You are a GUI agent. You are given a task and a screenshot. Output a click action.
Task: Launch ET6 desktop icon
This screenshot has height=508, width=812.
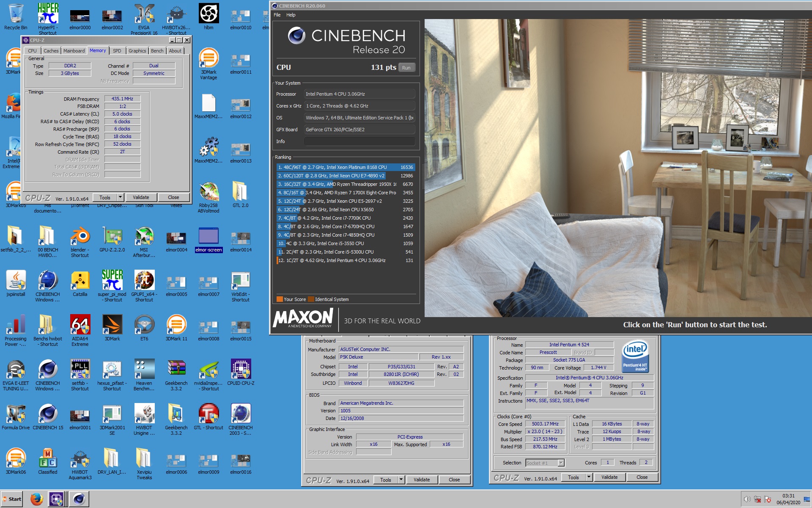[144, 328]
